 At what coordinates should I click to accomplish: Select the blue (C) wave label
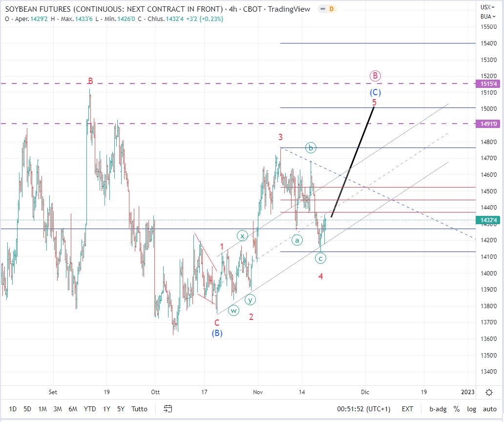pos(375,93)
